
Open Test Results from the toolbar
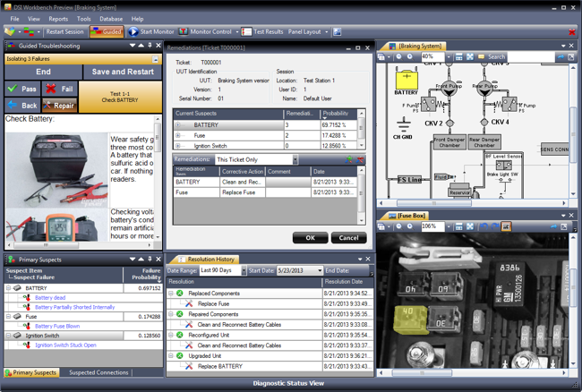pos(263,31)
